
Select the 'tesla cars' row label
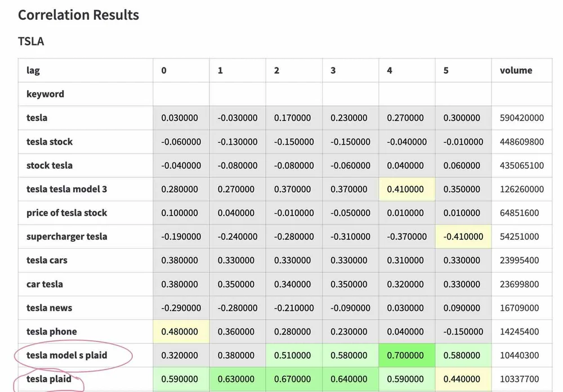point(86,260)
